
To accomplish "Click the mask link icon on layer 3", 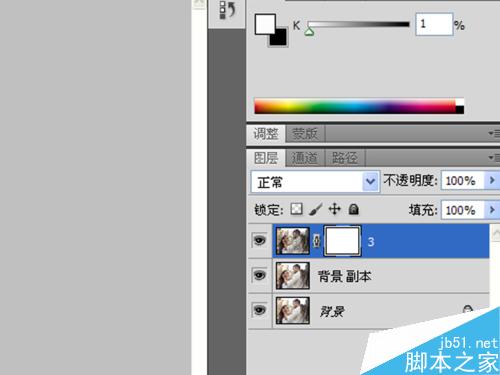I will coord(317,241).
